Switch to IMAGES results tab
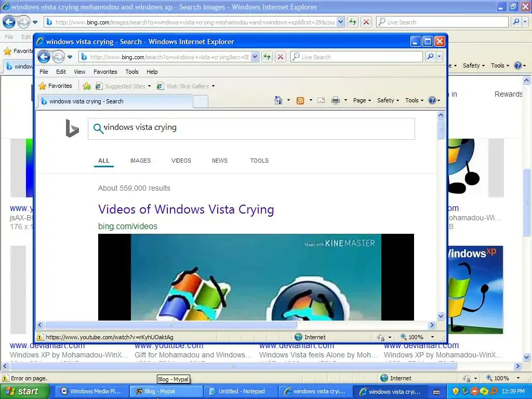Viewport: 532px width, 399px height. 140,161
